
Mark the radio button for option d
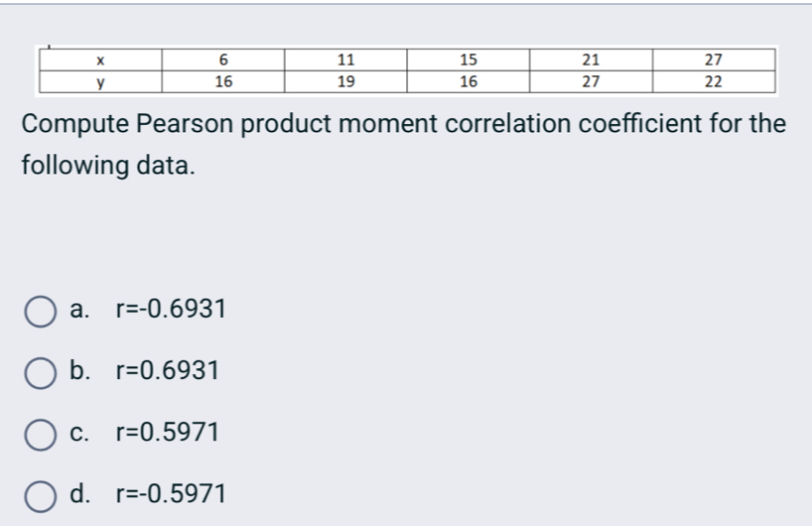pyautogui.click(x=40, y=494)
